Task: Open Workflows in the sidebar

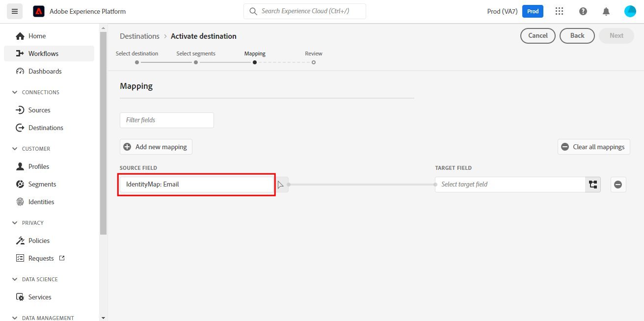Action: 43,53
